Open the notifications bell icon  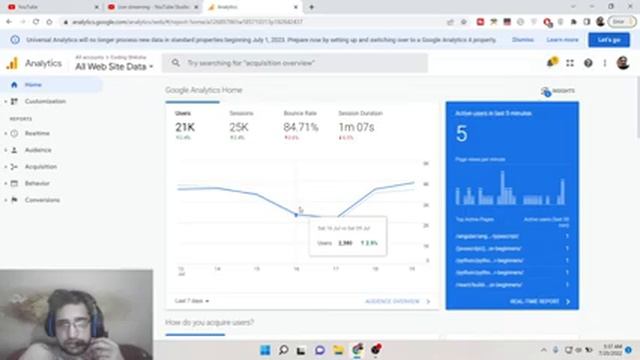[552, 63]
